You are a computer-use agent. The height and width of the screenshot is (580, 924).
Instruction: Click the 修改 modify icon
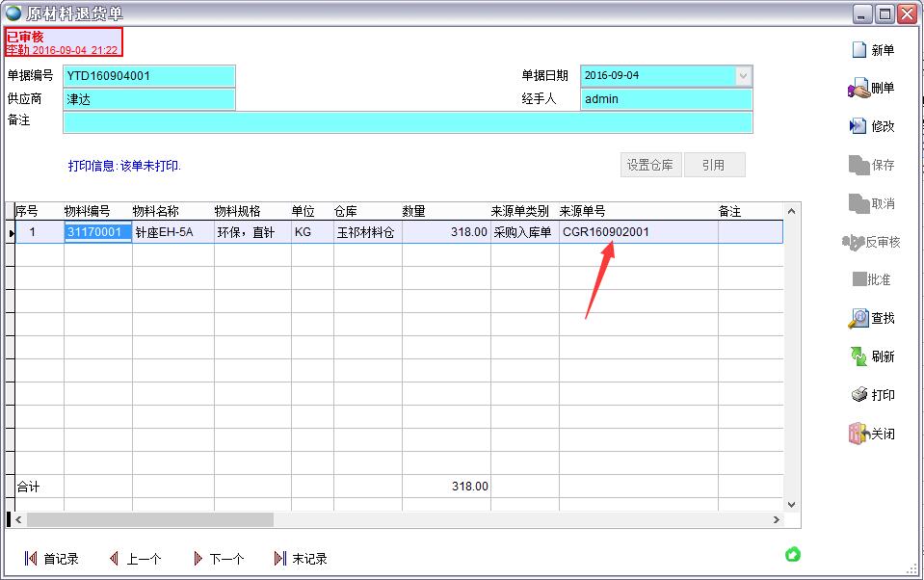point(875,125)
